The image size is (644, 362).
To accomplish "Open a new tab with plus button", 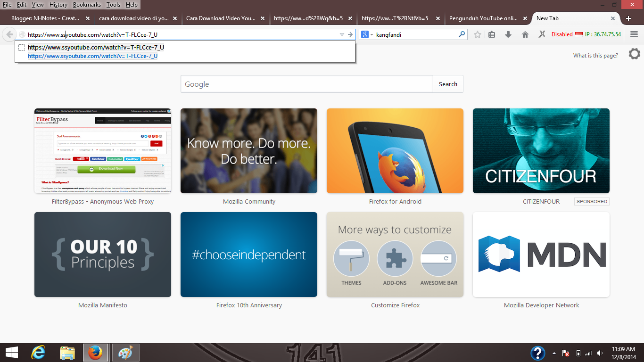I will (628, 18).
